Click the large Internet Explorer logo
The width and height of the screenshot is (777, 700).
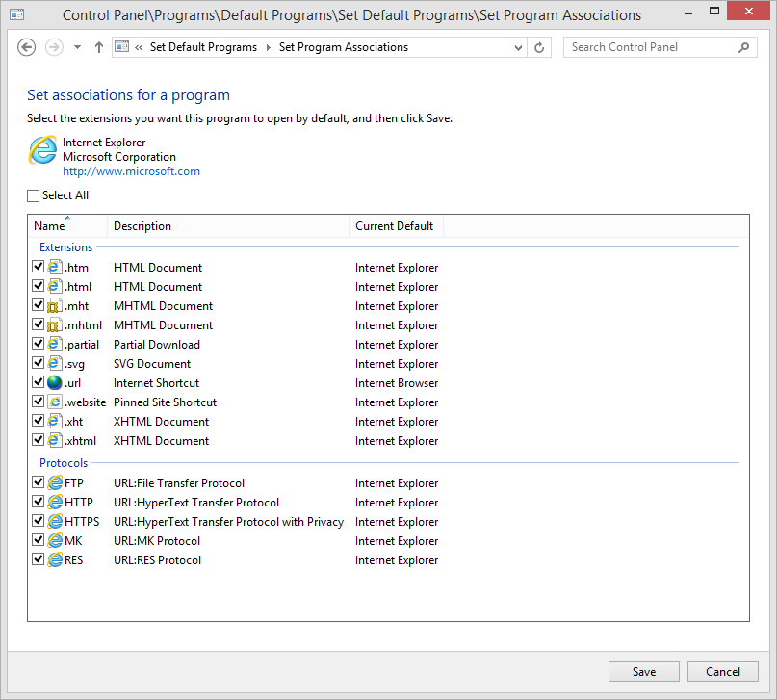(x=42, y=150)
